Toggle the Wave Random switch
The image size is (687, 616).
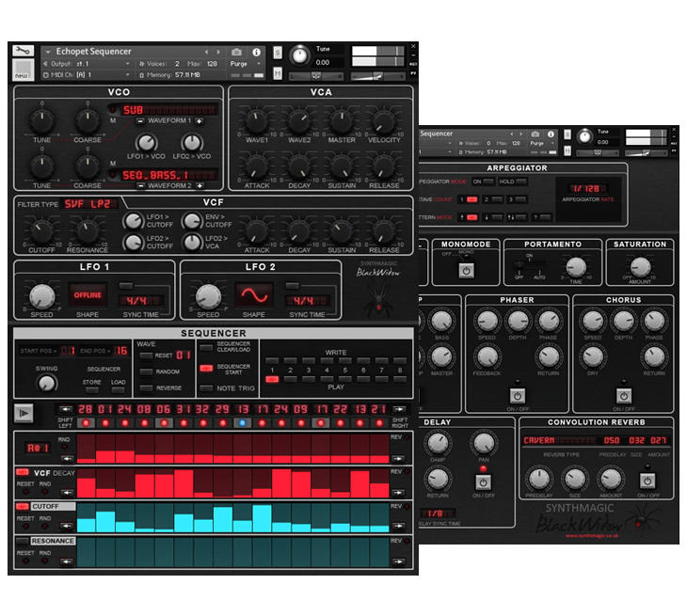[146, 371]
